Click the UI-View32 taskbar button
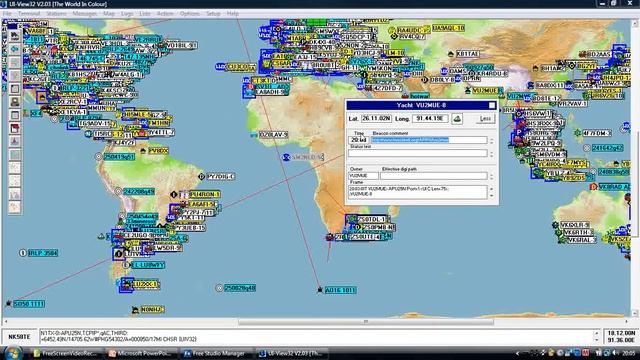The height and width of the screenshot is (360, 640). point(291,353)
